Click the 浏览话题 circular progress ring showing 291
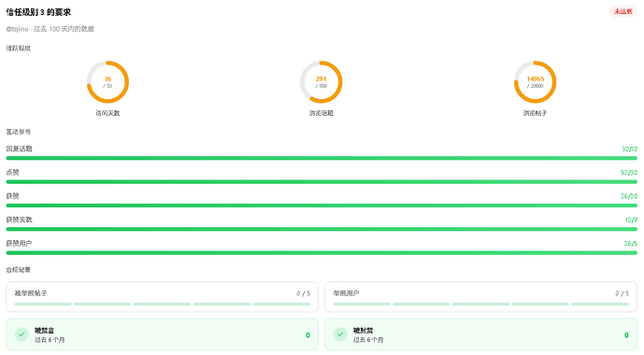644x355 pixels. coord(322,82)
